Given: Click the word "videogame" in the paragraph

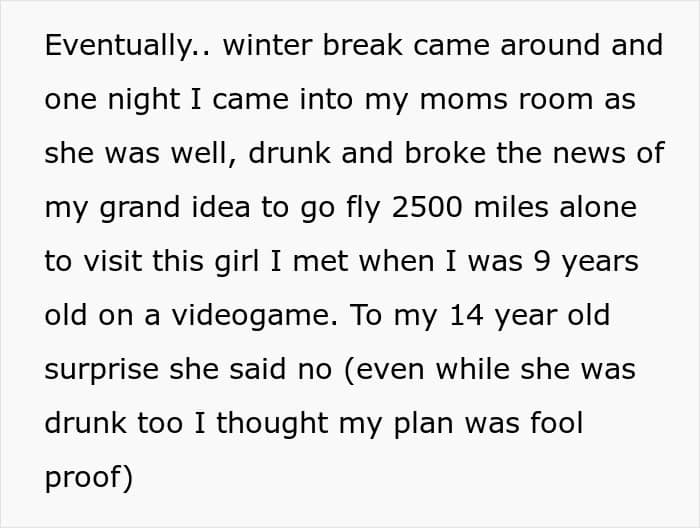Looking at the screenshot, I should (x=254, y=317).
